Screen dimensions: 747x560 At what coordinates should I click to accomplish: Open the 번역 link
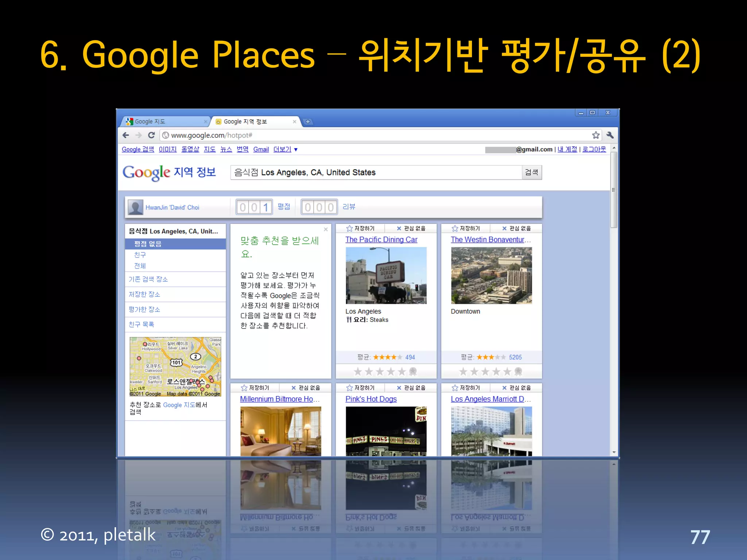243,149
